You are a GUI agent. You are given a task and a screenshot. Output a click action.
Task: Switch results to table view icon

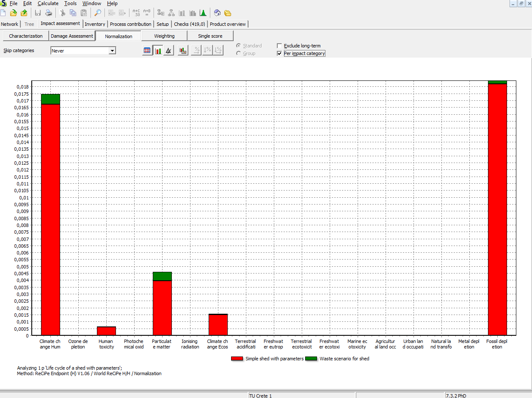[x=147, y=50]
